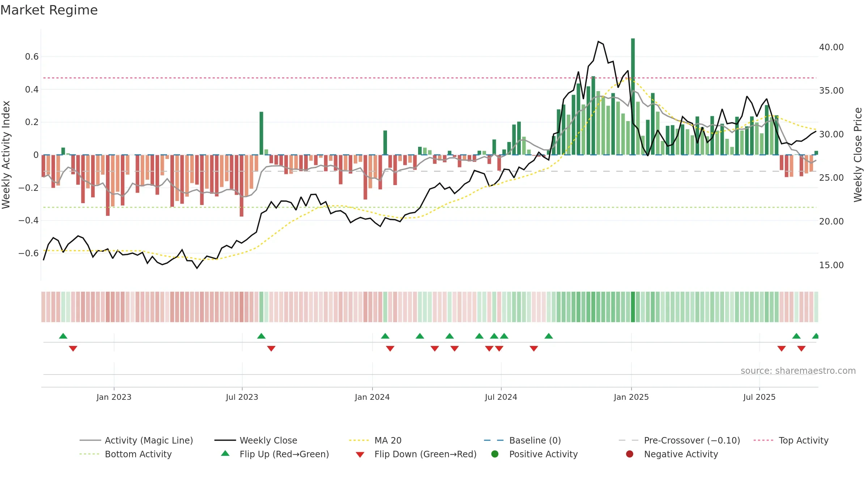
Task: Toggle the Bottom Activity legend entry
Action: [x=125, y=454]
